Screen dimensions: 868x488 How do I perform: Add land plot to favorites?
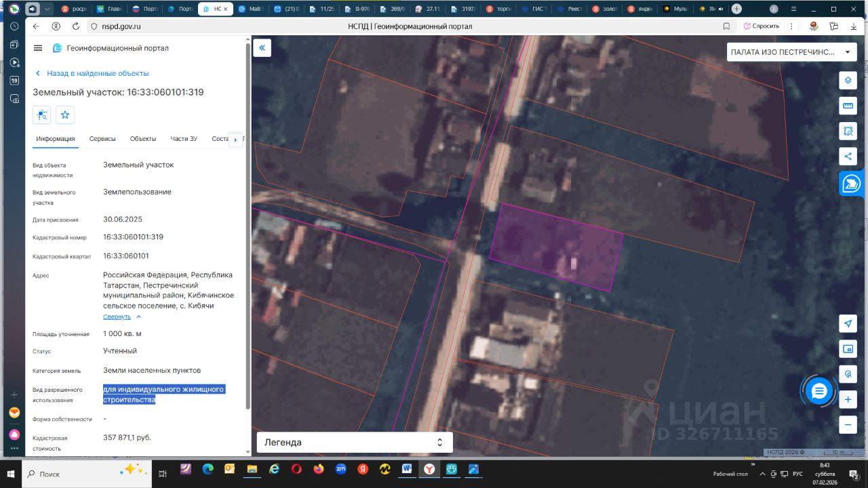tap(65, 115)
